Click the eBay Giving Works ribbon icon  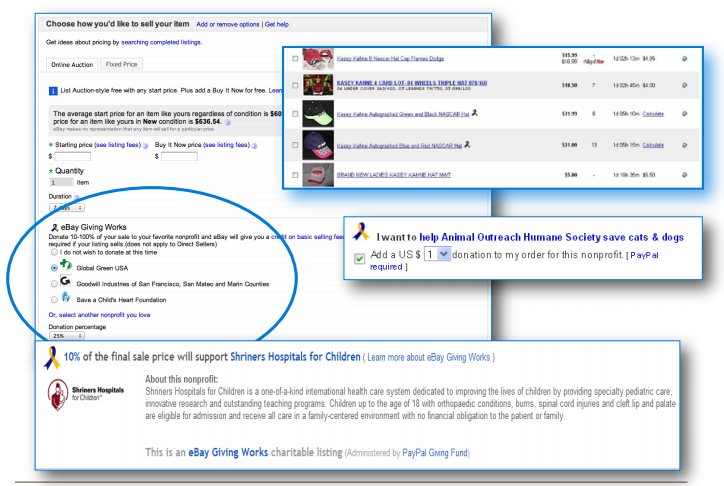(x=54, y=228)
